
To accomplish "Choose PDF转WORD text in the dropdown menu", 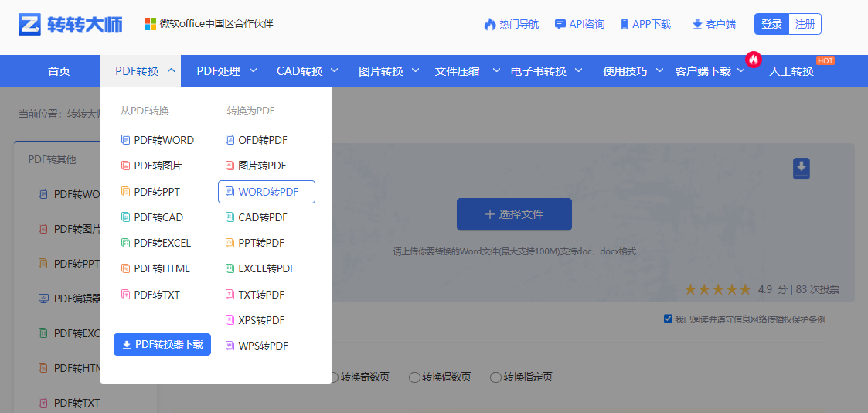I will point(164,140).
